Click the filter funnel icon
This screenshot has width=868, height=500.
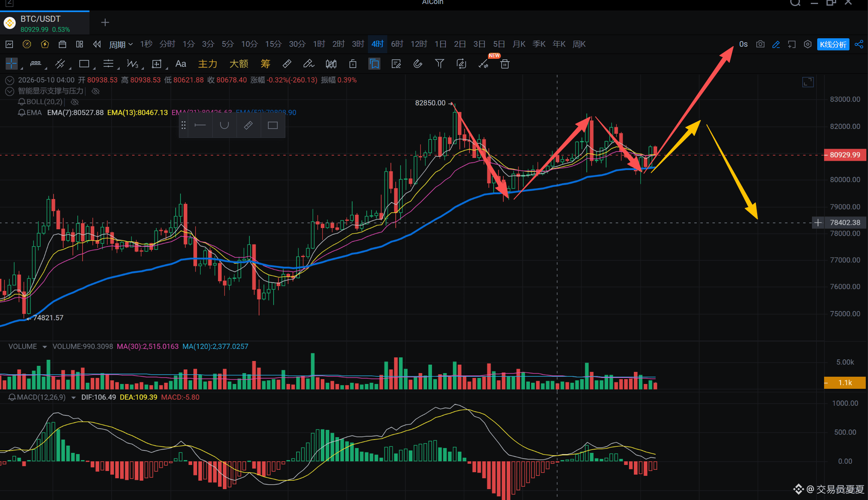tap(440, 64)
